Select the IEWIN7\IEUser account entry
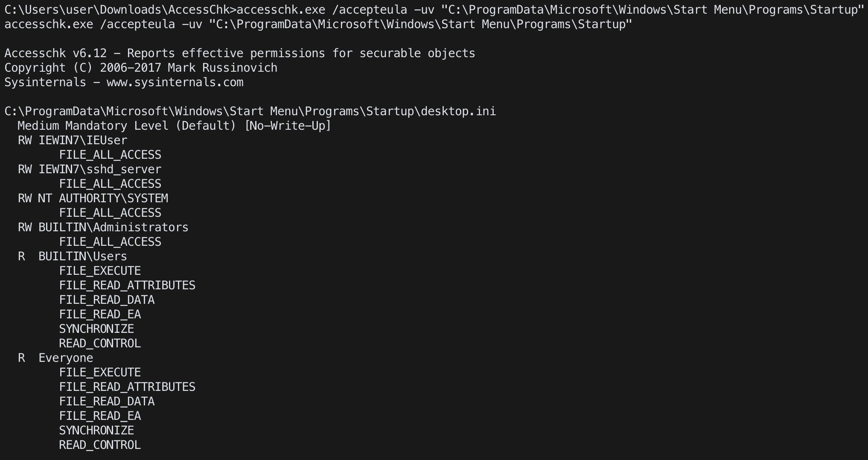 coord(83,140)
